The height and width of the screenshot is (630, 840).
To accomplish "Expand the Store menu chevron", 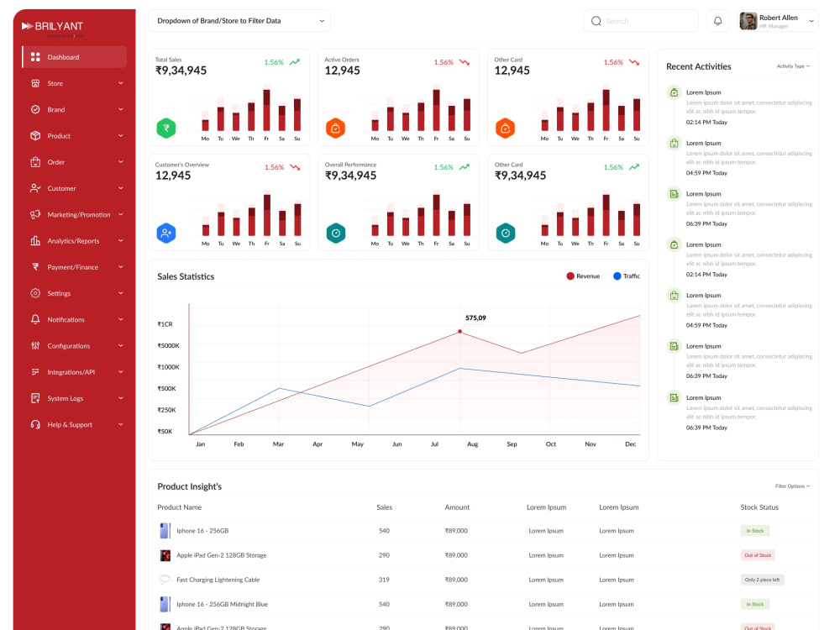I will click(120, 83).
